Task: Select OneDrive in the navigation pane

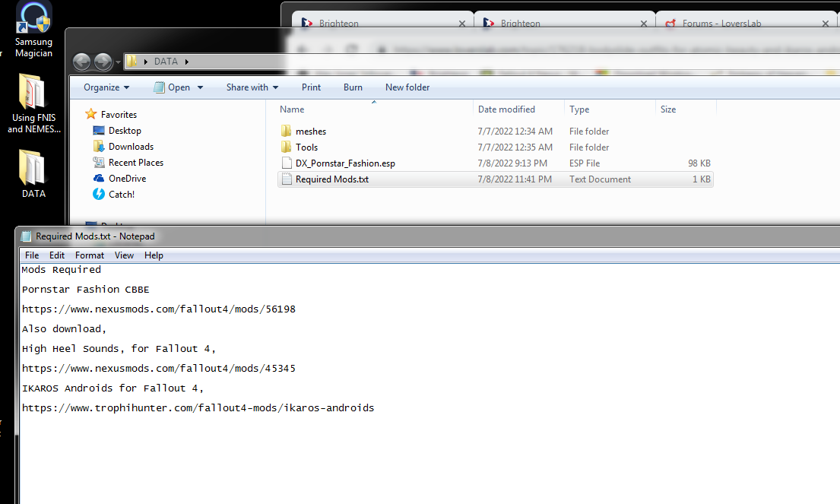Action: 128,179
